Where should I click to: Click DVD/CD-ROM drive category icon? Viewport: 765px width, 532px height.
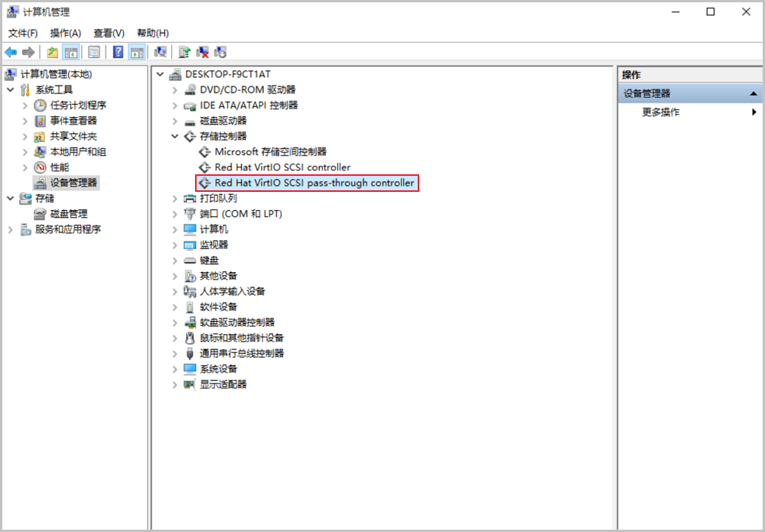point(189,89)
